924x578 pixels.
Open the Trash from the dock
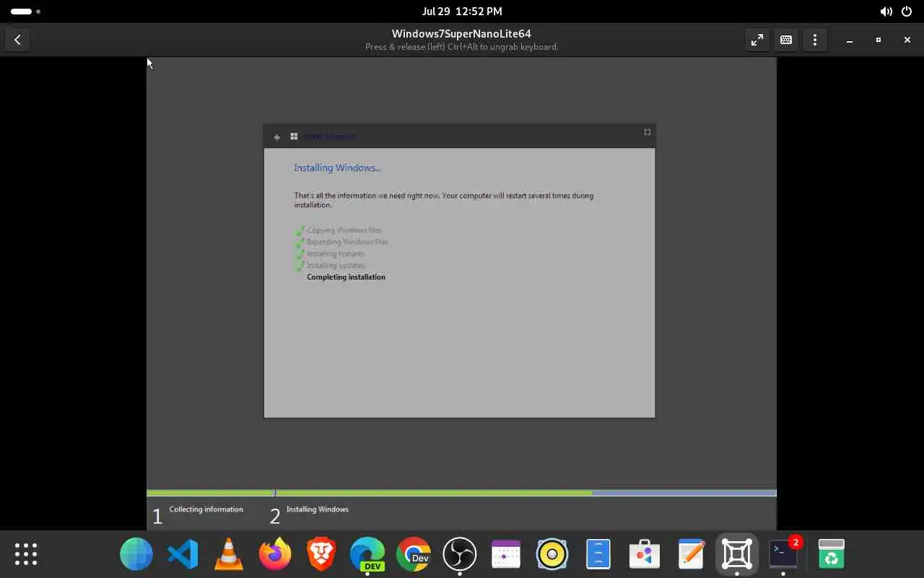click(832, 554)
